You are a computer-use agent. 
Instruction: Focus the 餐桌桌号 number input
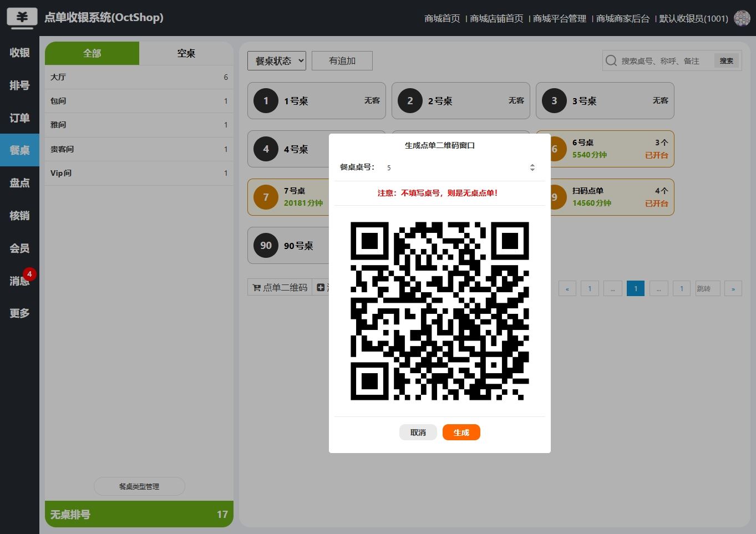(460, 167)
